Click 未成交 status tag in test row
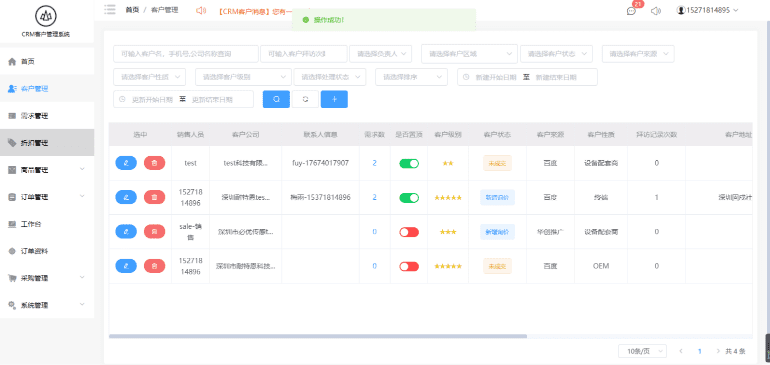Screen dimensions: 770x365 click(497, 163)
